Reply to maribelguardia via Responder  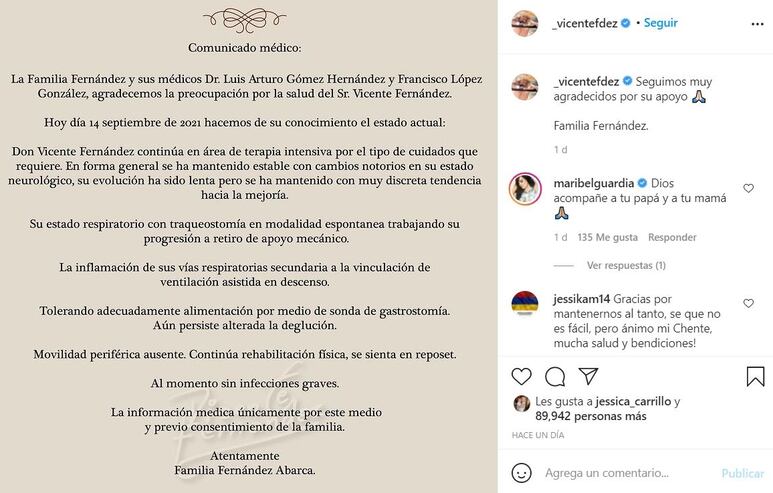[672, 238]
